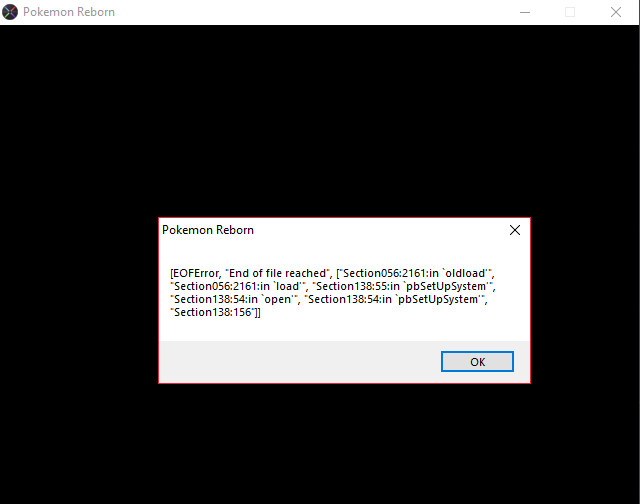
Task: Close the EOFError dialog with X
Action: (515, 230)
